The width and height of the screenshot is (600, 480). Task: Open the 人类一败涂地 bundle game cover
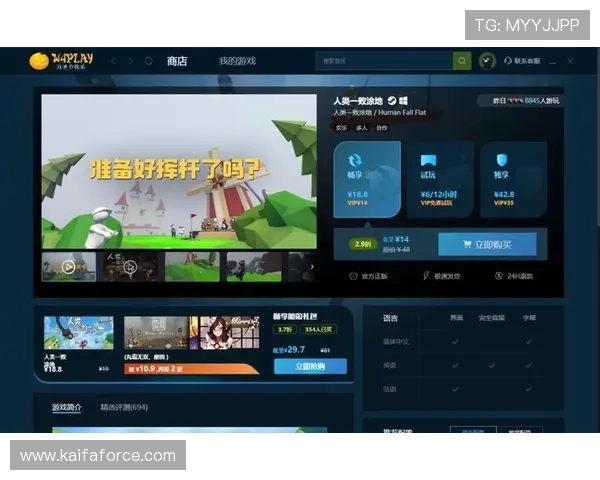(78, 333)
